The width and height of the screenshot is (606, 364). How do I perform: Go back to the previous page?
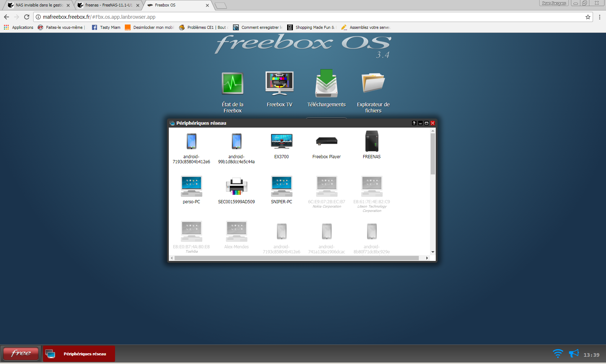[x=6, y=17]
